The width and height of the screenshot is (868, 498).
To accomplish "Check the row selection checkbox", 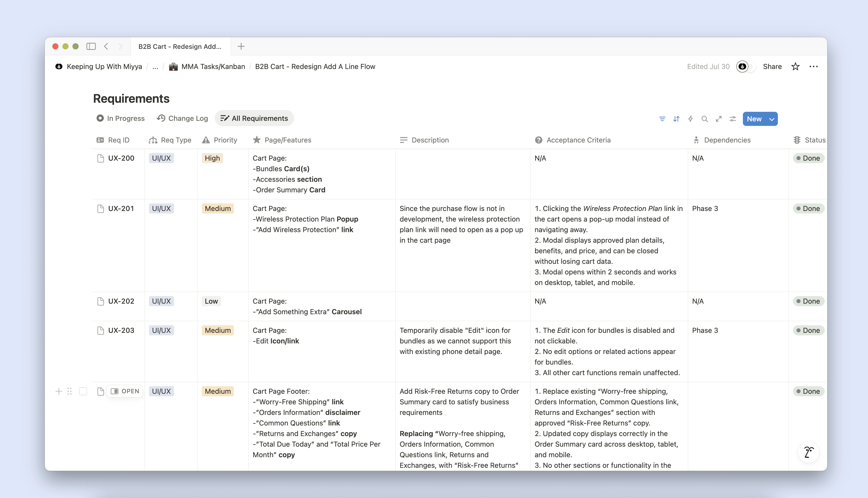I will pyautogui.click(x=83, y=391).
